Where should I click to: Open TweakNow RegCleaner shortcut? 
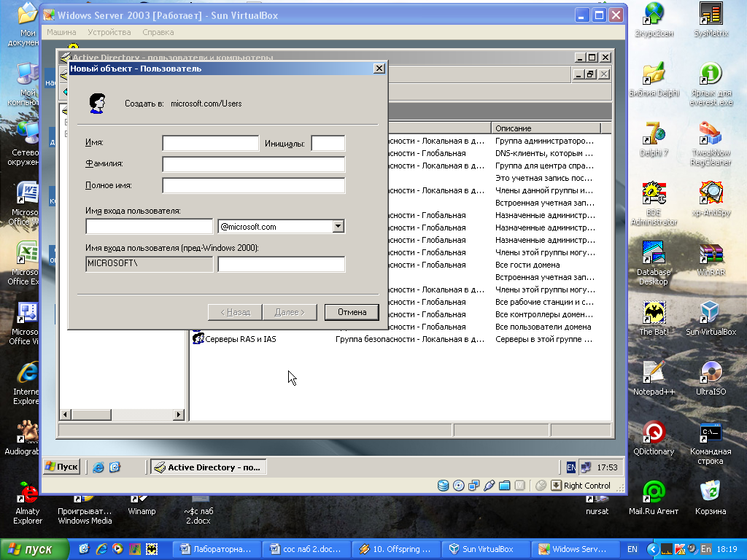[711, 143]
